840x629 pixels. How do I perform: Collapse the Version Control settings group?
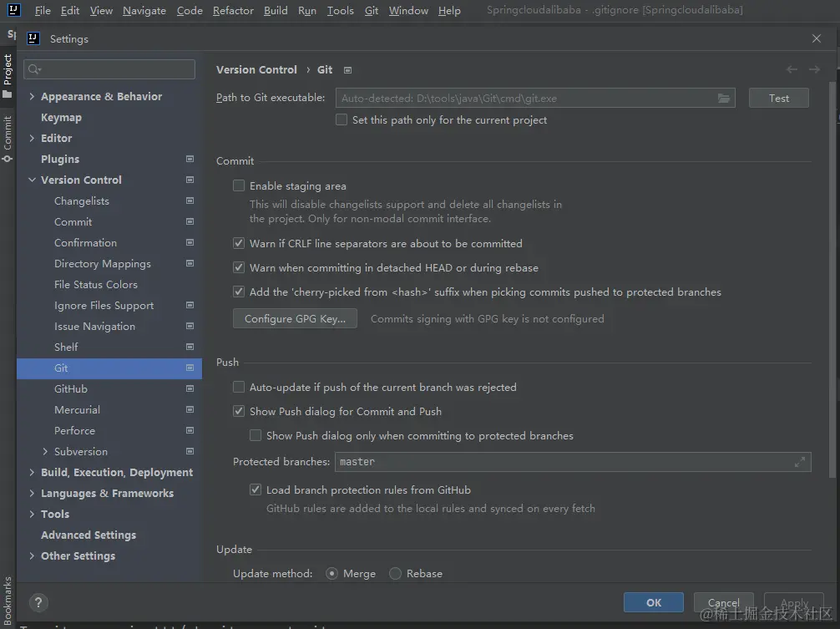pos(32,180)
